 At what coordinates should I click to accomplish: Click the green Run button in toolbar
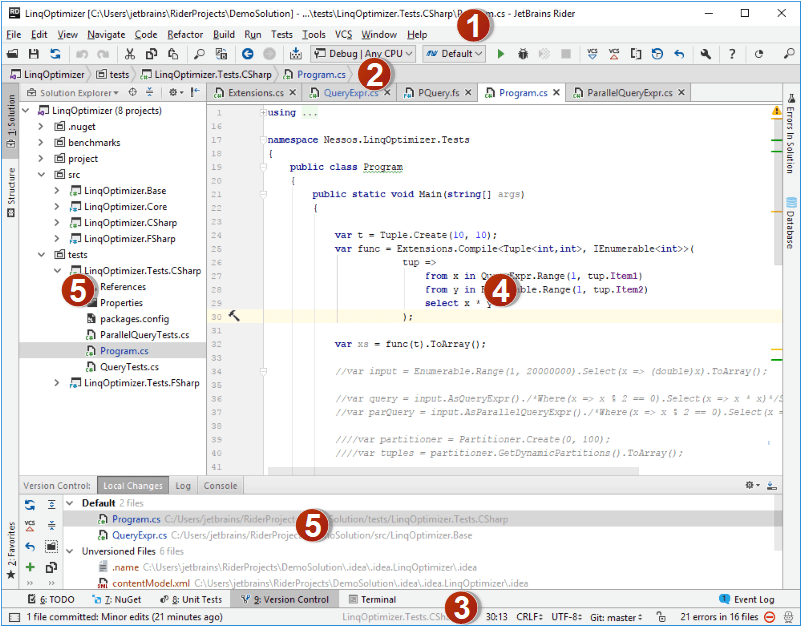coord(501,54)
